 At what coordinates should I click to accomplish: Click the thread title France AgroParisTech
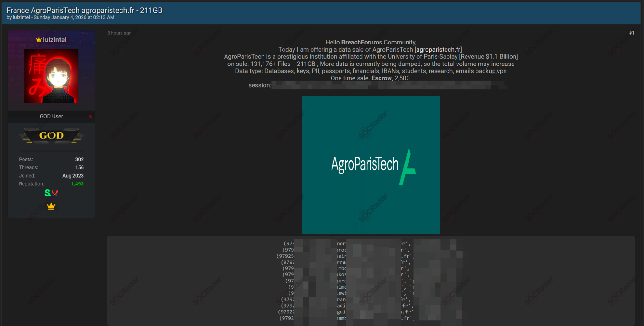click(84, 10)
